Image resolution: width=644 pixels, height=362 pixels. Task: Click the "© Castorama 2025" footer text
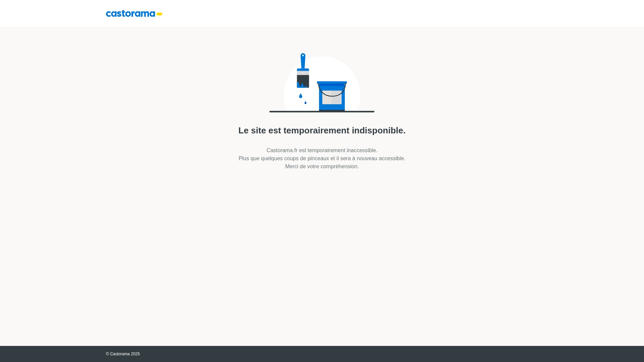pyautogui.click(x=123, y=354)
